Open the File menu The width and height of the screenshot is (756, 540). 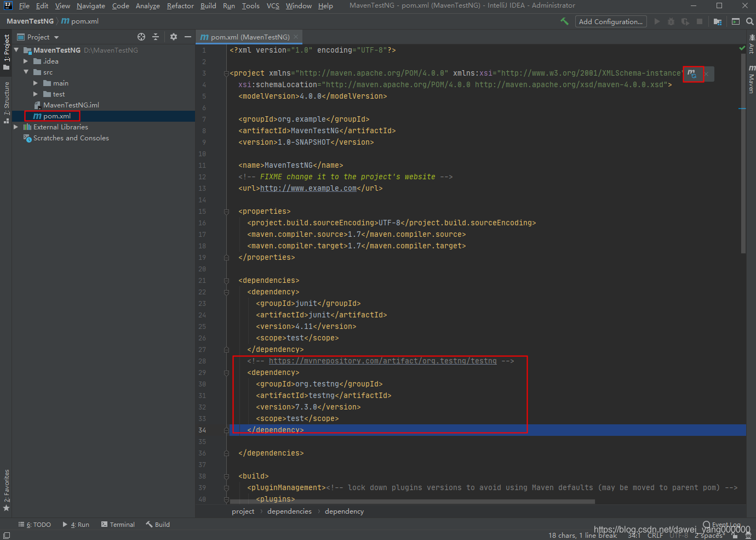click(x=24, y=5)
